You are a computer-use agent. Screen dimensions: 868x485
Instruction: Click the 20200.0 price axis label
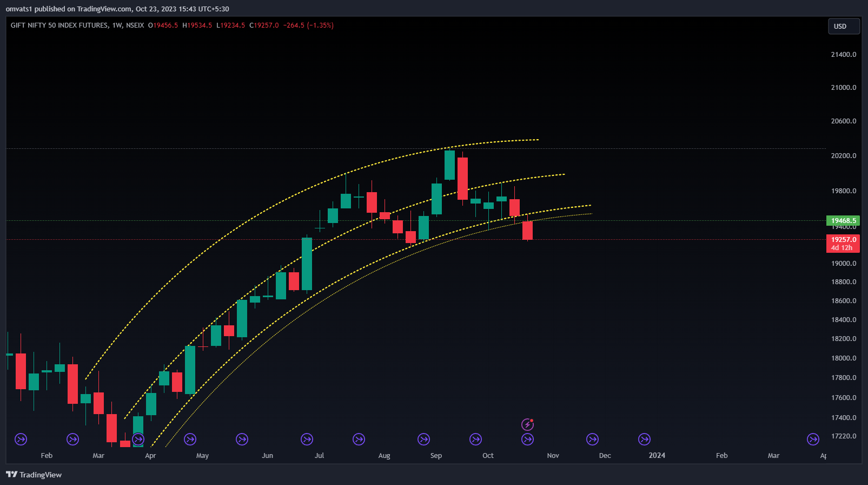(x=844, y=156)
